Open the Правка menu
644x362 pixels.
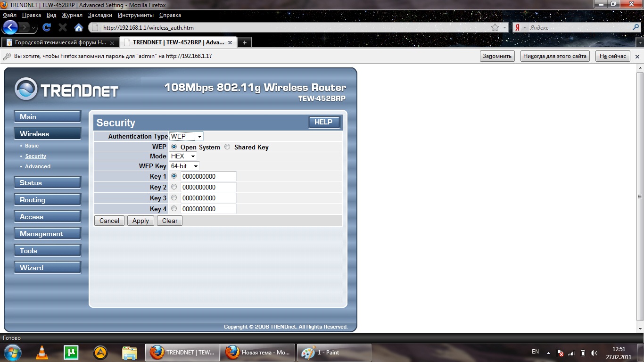pyautogui.click(x=32, y=15)
